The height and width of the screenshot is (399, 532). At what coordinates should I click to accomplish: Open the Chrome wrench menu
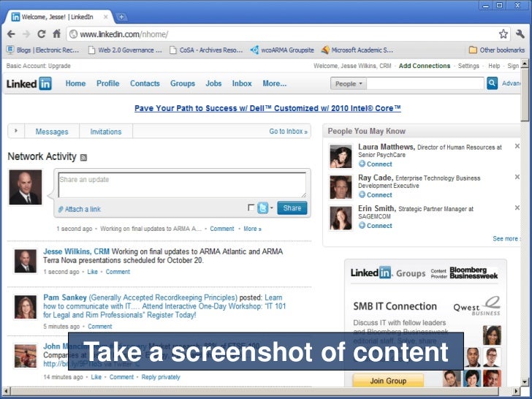click(520, 34)
